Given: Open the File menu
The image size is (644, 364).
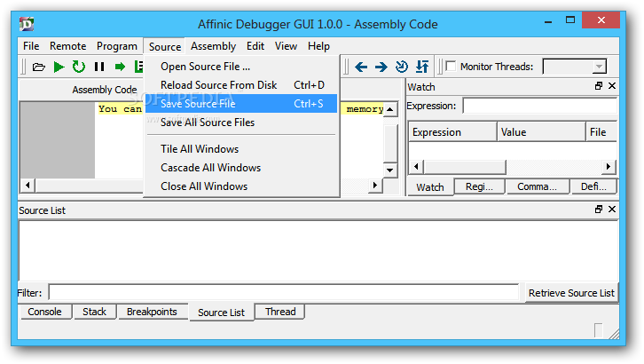Looking at the screenshot, I should point(31,46).
